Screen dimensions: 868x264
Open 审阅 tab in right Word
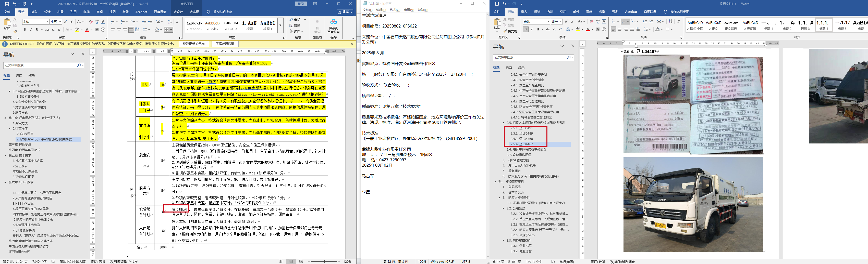[589, 12]
